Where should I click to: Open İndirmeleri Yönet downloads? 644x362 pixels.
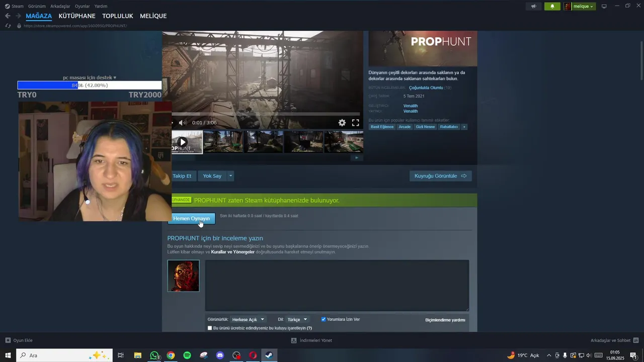point(311,340)
